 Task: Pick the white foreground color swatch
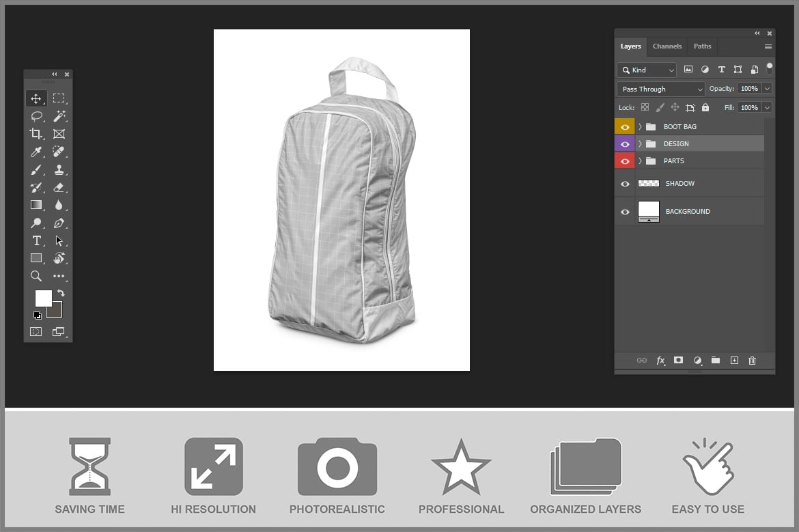42,297
